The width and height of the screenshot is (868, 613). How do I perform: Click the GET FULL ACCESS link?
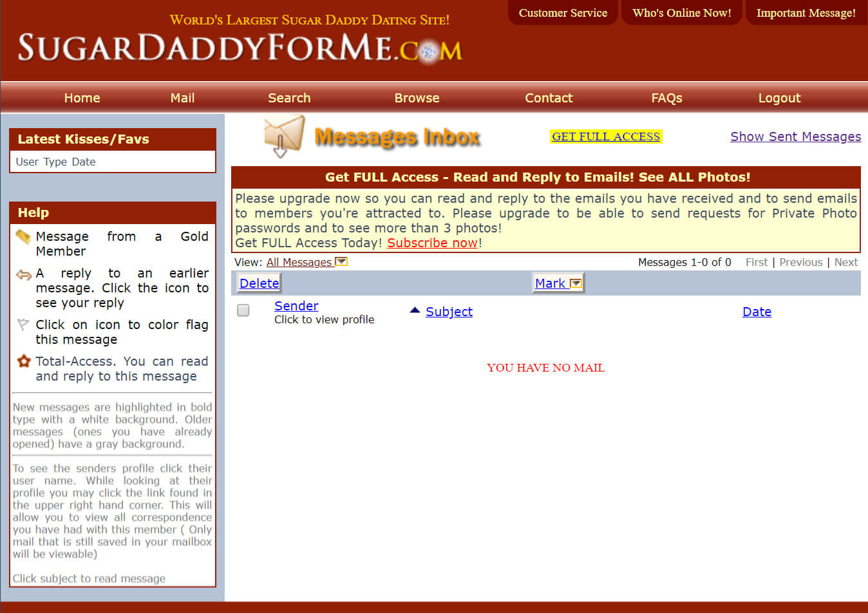click(x=606, y=137)
